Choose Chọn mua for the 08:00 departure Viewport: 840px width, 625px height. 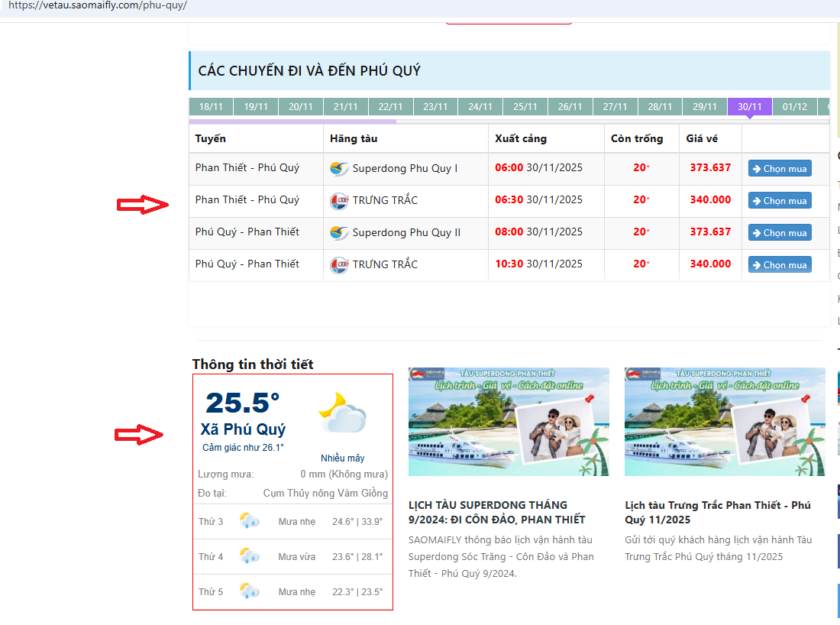(x=779, y=233)
